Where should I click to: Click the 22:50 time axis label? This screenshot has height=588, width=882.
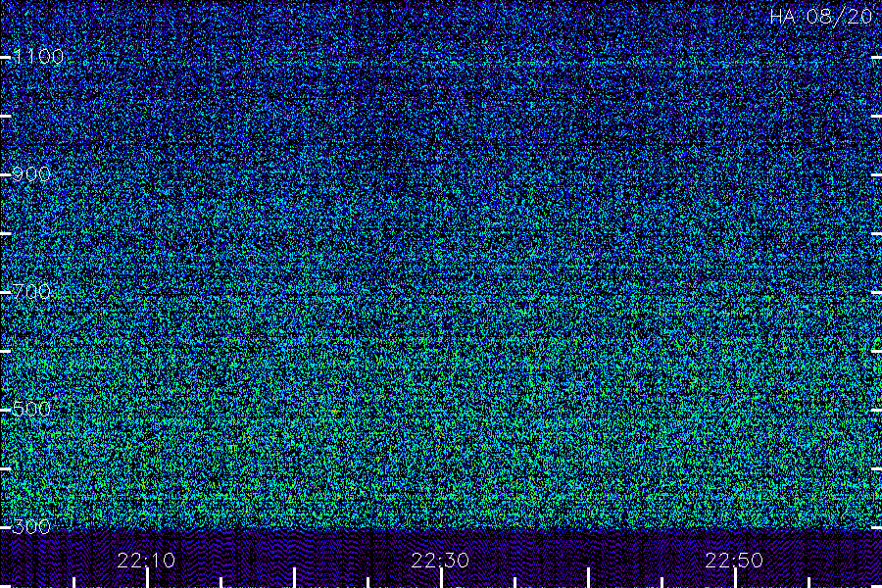734,561
